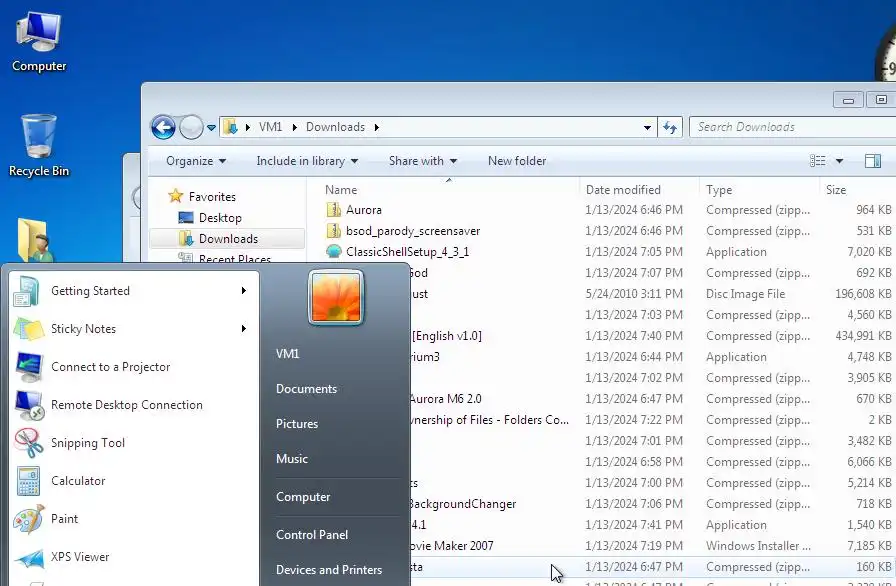Open Documents from Start menu
Viewport: 896px width, 586px height.
pos(306,388)
